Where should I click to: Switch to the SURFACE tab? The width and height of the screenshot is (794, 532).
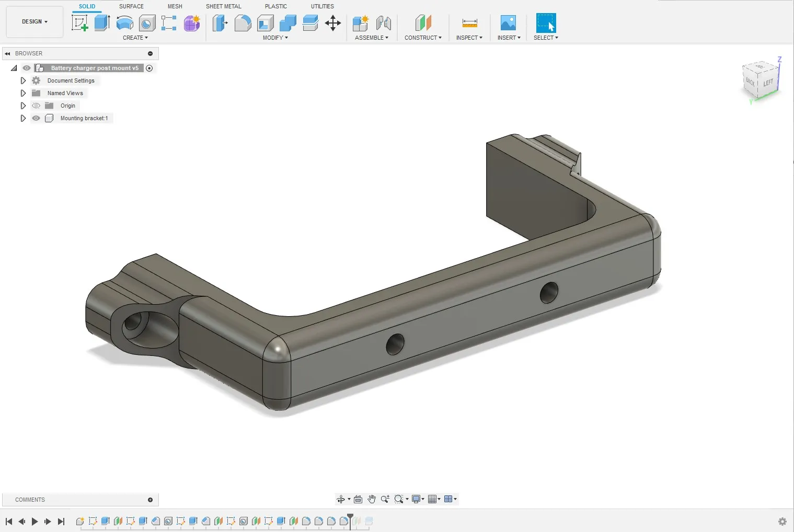131,6
